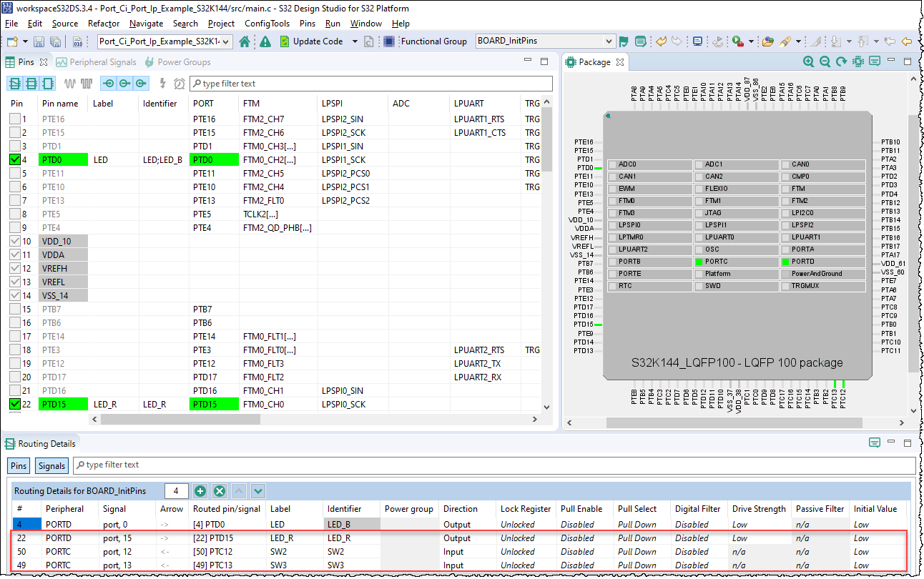This screenshot has width=924, height=579.
Task: Click the green Home icon in toolbar
Action: (245, 41)
